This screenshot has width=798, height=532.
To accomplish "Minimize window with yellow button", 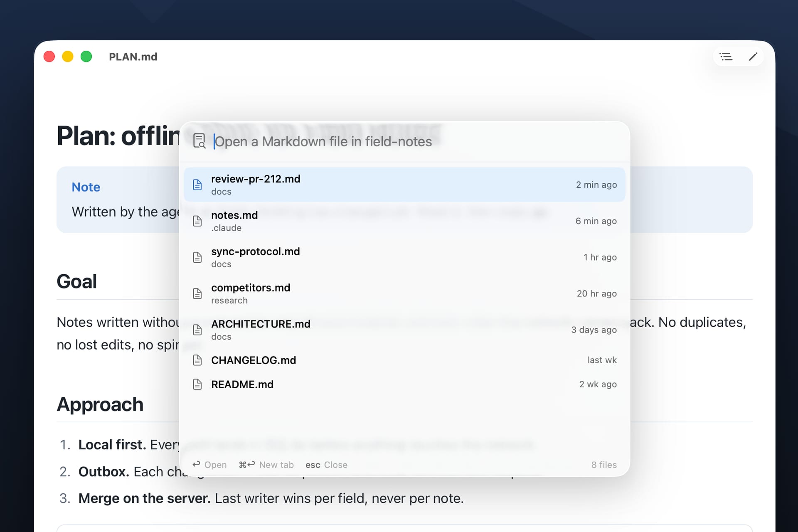I will point(68,57).
